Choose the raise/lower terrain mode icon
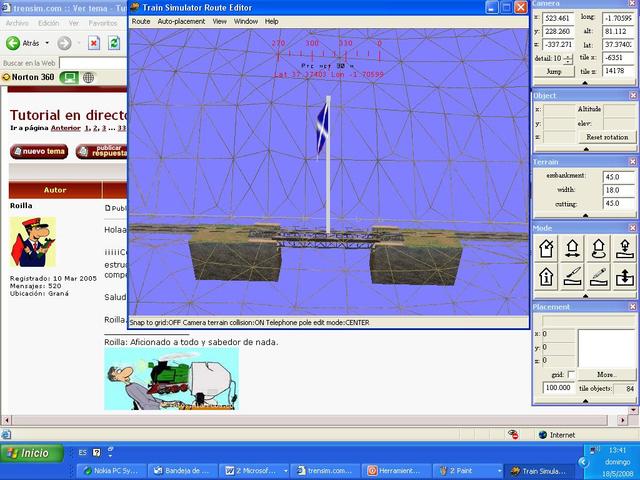The width and height of the screenshot is (640, 480). click(624, 276)
